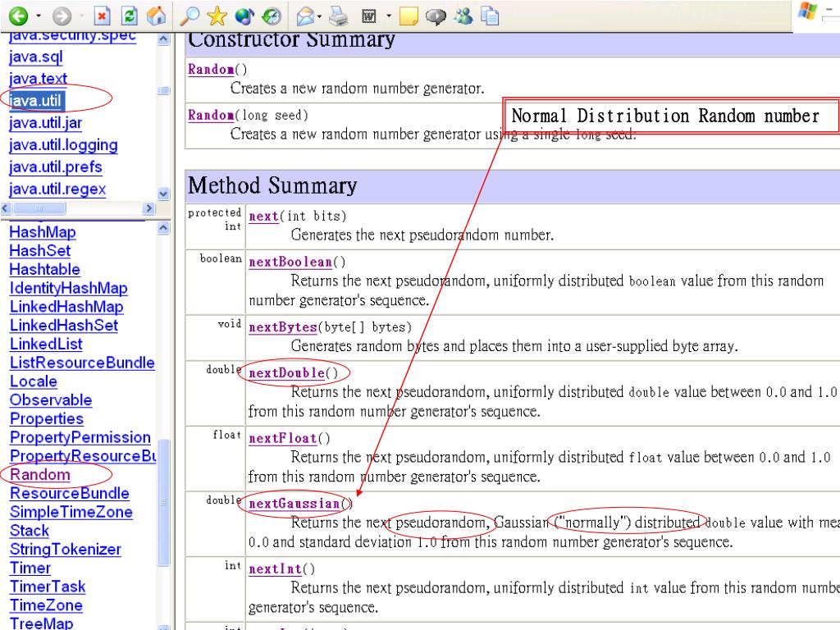The image size is (840, 630).
Task: Open the TimerTask class link
Action: (x=48, y=587)
